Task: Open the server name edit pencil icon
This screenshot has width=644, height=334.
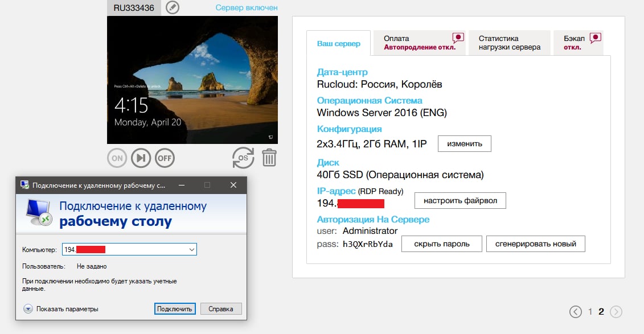Action: point(172,9)
